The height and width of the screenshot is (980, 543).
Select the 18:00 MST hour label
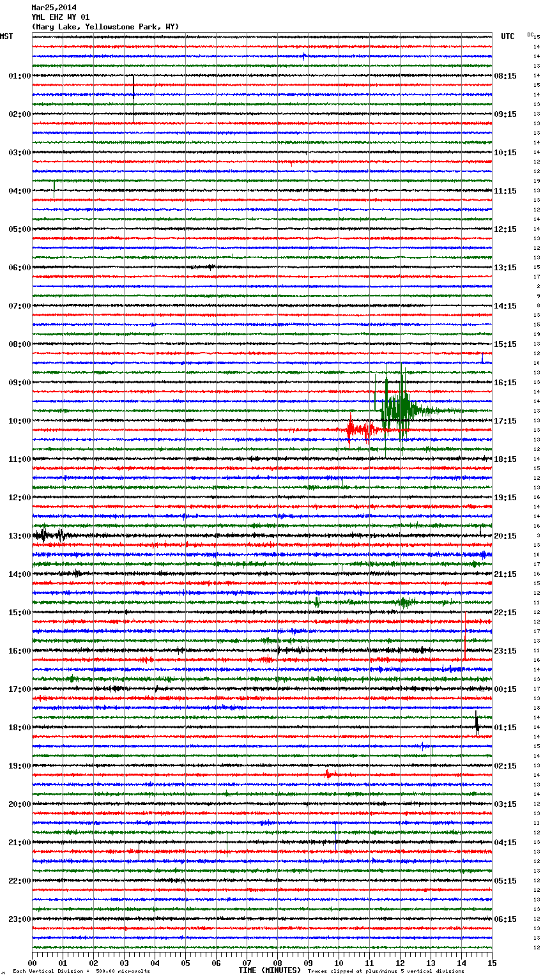pos(19,728)
